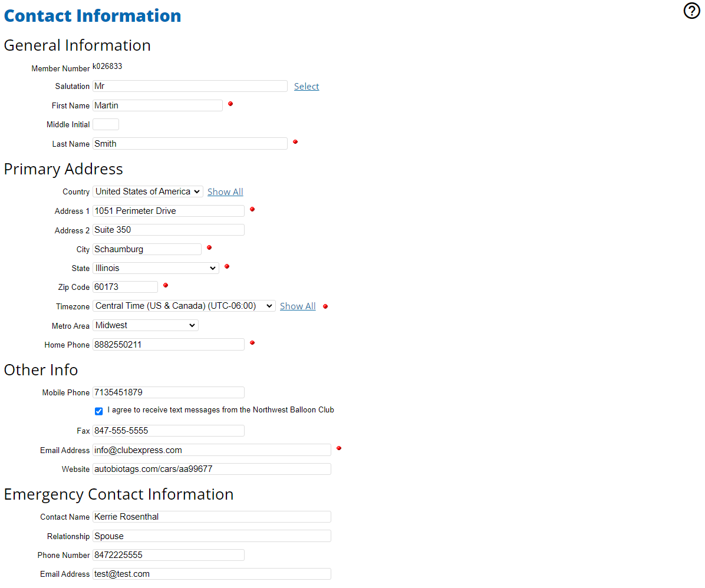This screenshot has width=705, height=588.
Task: Focus the Middle Initial input box
Action: point(106,124)
